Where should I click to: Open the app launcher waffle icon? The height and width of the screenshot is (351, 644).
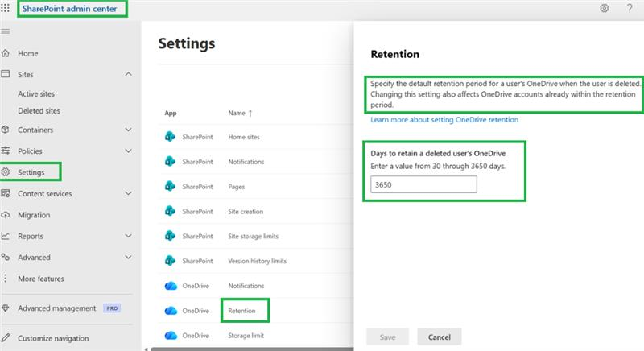tap(5, 8)
